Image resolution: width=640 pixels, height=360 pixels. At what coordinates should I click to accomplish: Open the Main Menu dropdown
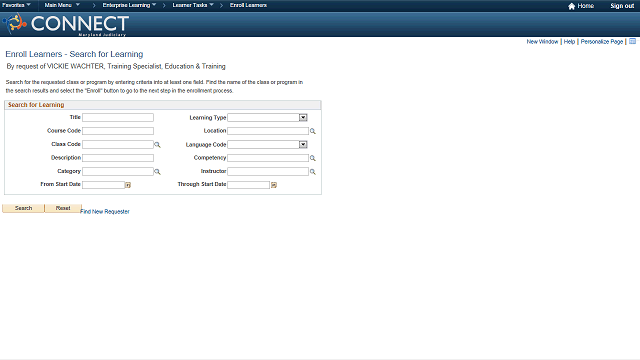(62, 5)
